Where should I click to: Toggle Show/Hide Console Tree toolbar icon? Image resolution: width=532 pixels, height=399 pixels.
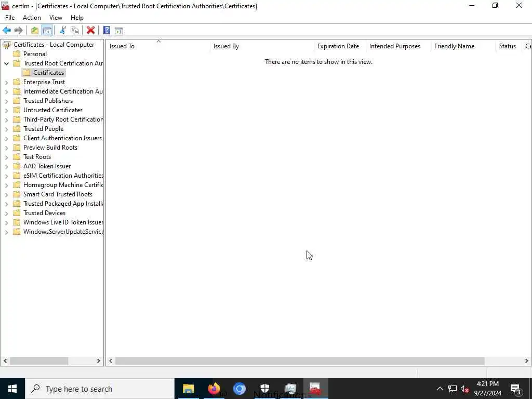(47, 31)
